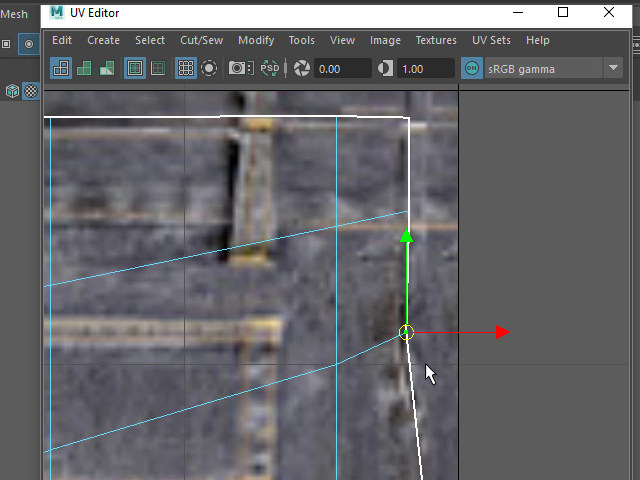Toggle texture borders display icon
The height and width of the screenshot is (480, 640).
pyautogui.click(x=134, y=68)
